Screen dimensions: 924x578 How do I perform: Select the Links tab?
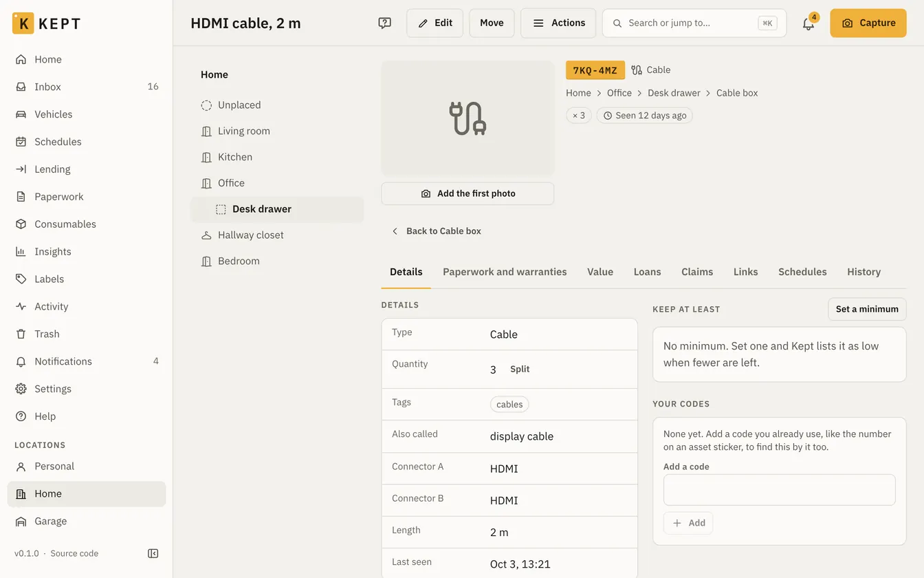(746, 272)
